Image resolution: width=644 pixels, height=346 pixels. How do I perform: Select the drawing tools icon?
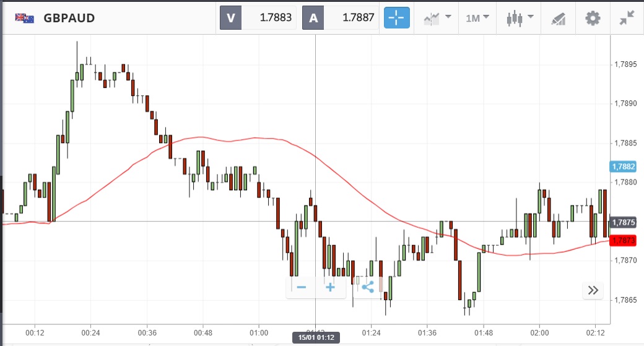[559, 19]
